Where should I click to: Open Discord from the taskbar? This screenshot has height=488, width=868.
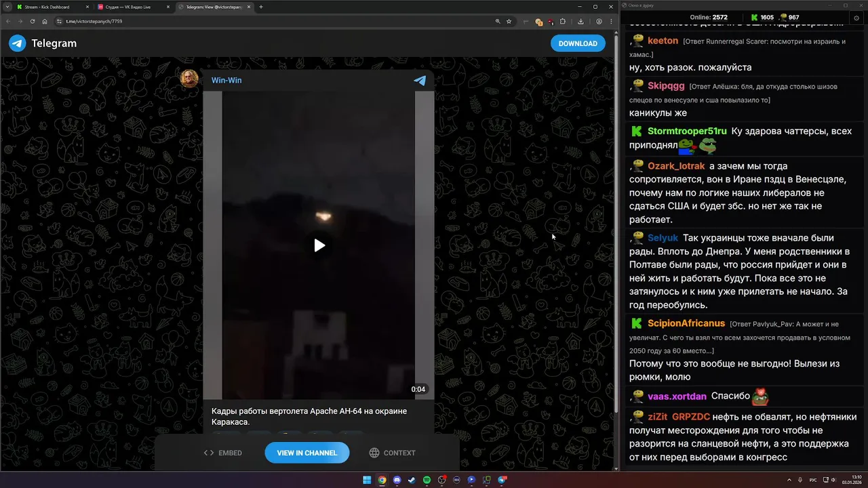tap(397, 480)
